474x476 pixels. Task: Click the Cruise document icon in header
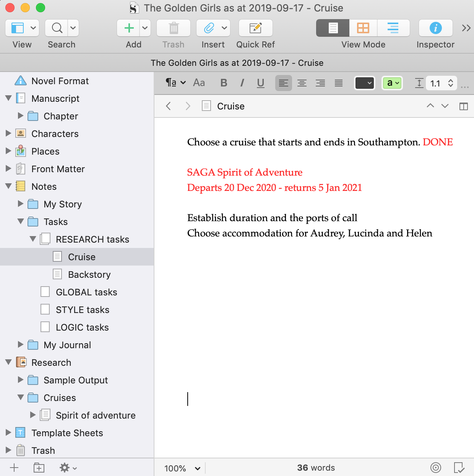pyautogui.click(x=206, y=106)
